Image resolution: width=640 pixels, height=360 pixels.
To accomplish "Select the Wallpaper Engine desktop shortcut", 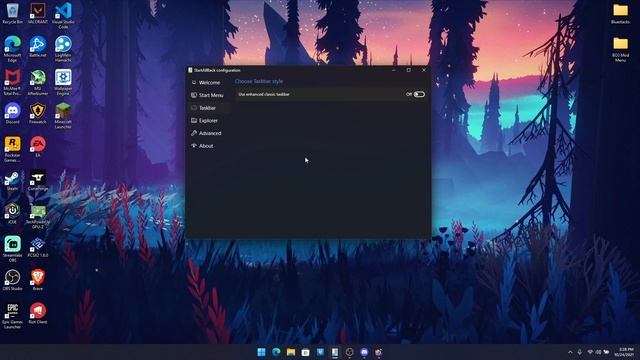I will click(x=63, y=82).
